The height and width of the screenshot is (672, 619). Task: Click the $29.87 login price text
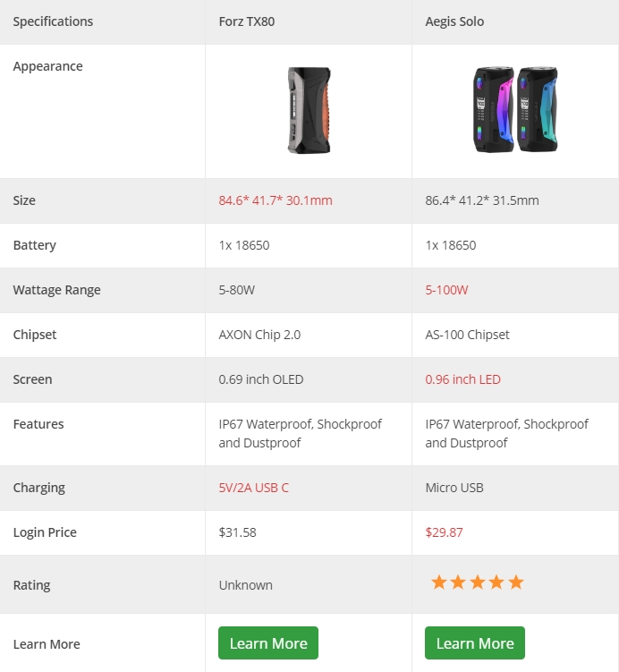pyautogui.click(x=444, y=532)
